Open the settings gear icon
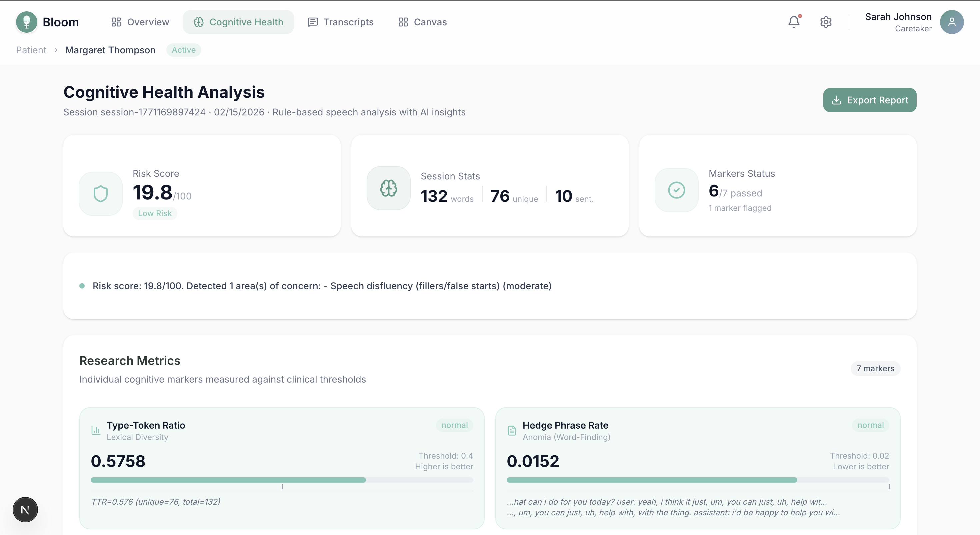The height and width of the screenshot is (535, 980). tap(826, 22)
